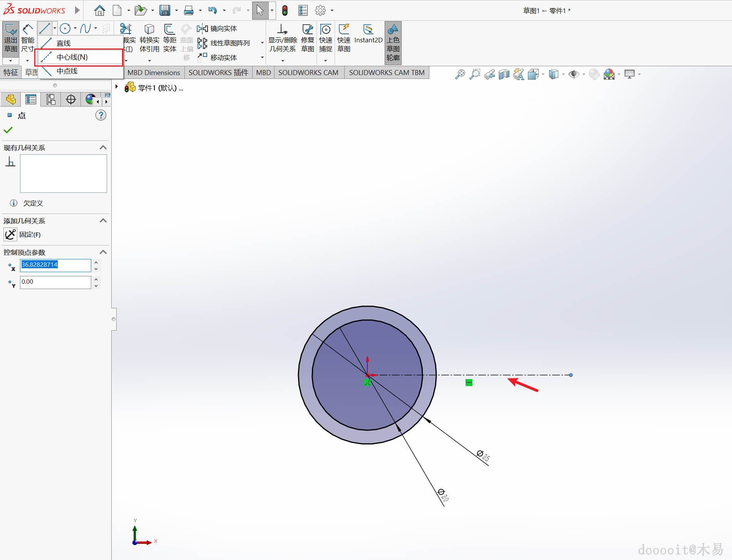Screen dimensions: 732x560
Task: Collapse the Existing Relations (现有几何关系) section
Action: 103,148
